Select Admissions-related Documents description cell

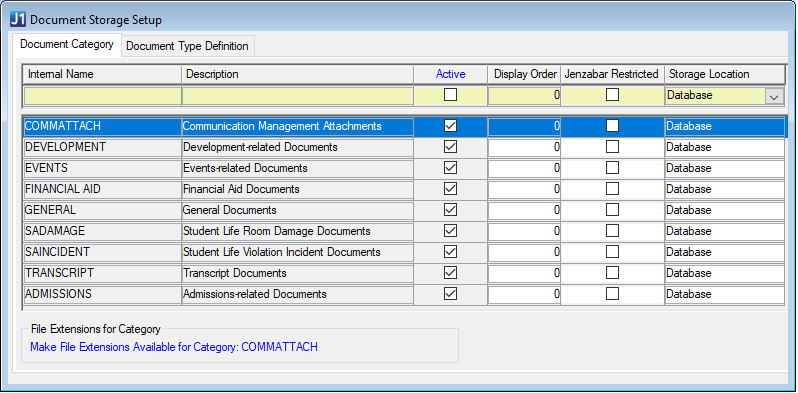point(298,294)
